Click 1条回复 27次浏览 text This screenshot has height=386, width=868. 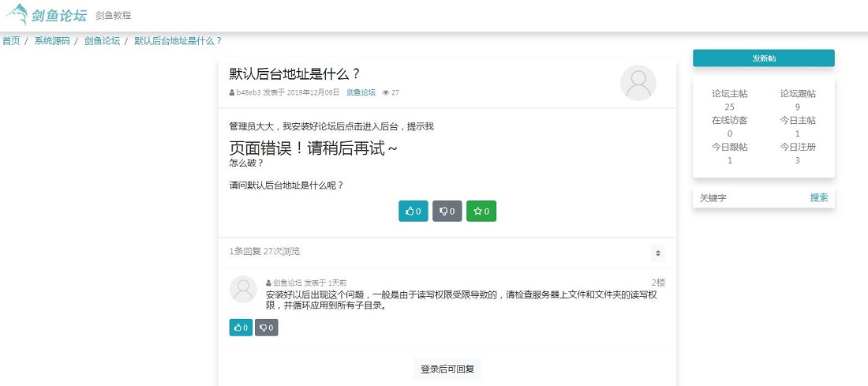264,252
